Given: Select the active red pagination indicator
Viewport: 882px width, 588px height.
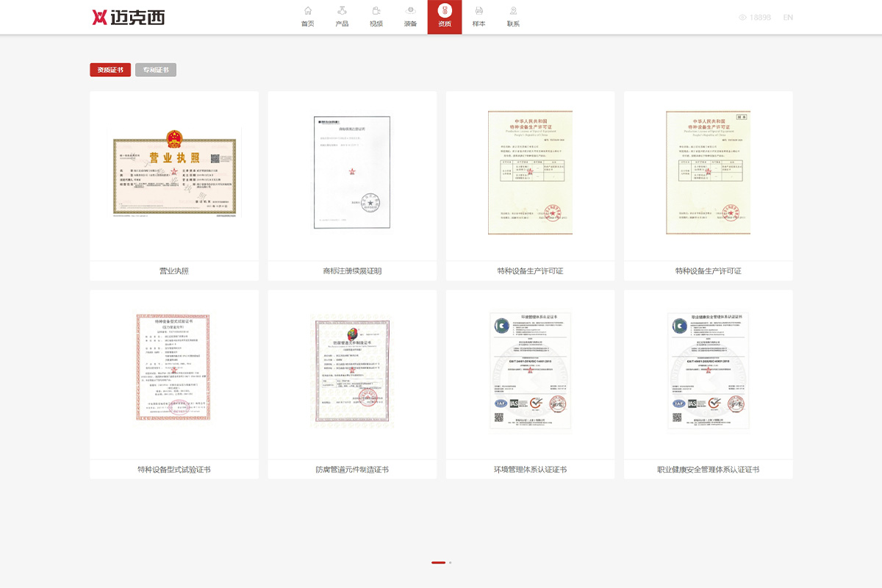Looking at the screenshot, I should [438, 562].
